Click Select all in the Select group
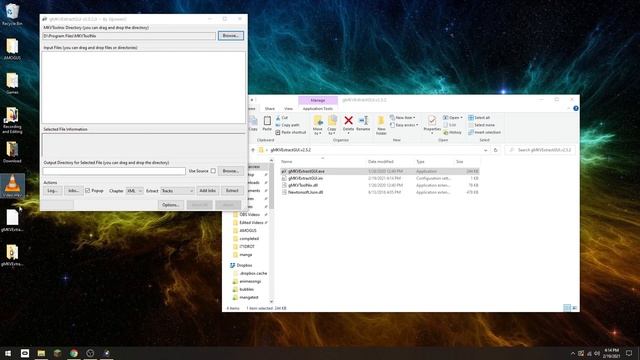This screenshot has width=640, height=360. click(479, 118)
